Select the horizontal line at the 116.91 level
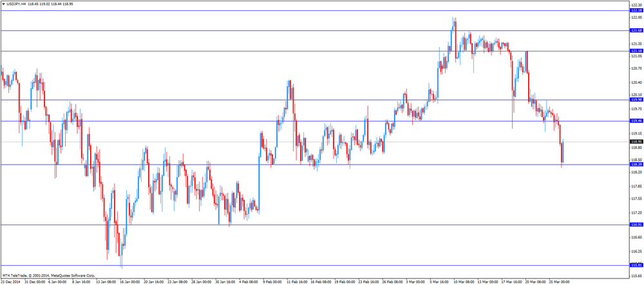644x285 pixels. click(315, 225)
